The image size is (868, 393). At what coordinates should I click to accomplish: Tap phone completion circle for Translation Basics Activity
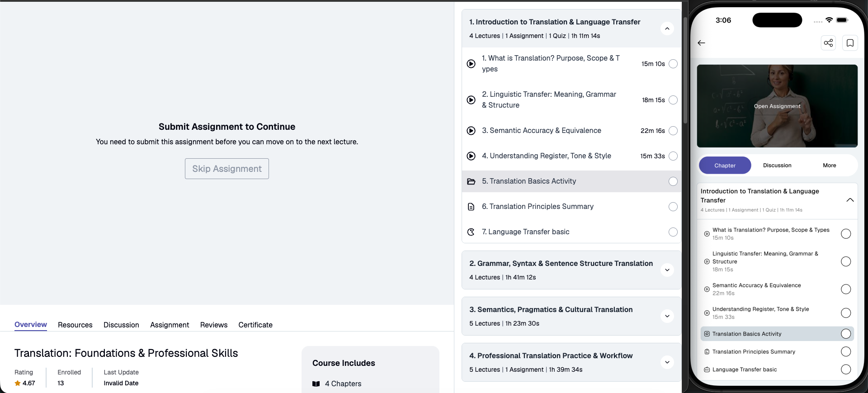click(846, 334)
